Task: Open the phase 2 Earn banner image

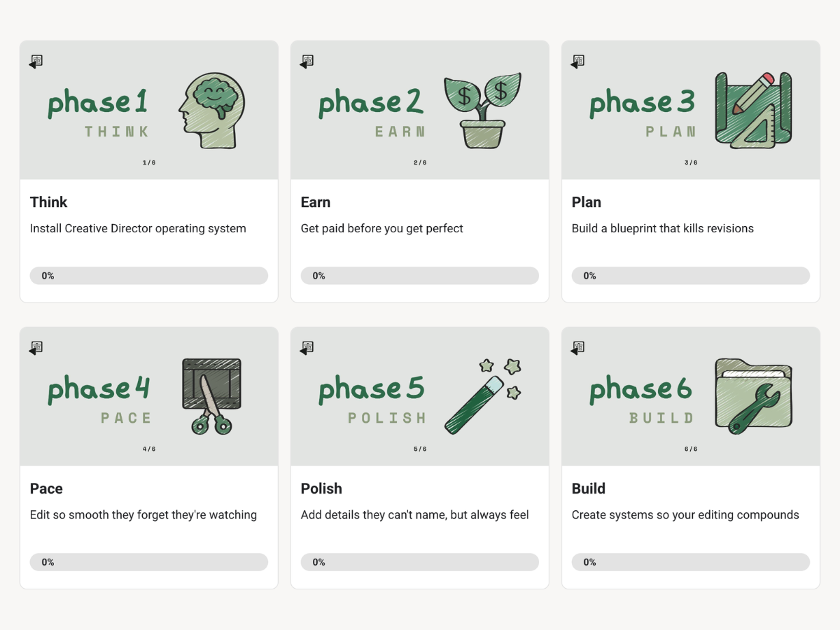Action: pyautogui.click(x=420, y=110)
